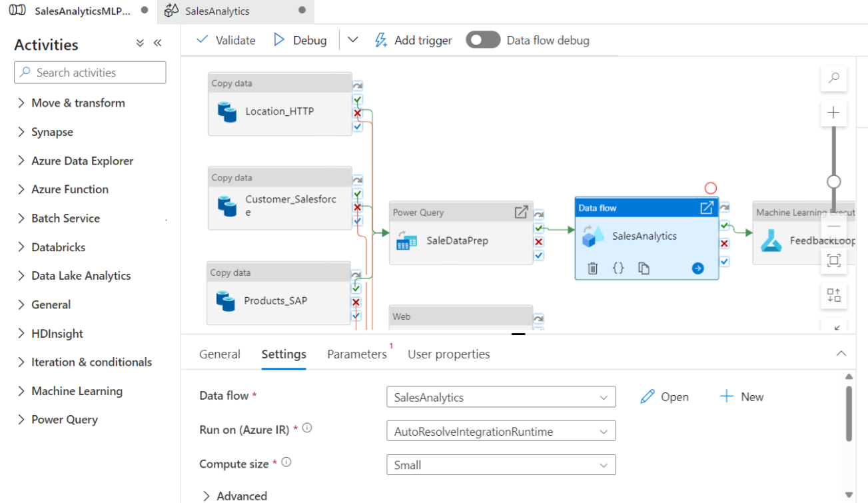Screen dimensions: 868x503
Task: Click the Products_SAP database icon
Action: [226, 300]
